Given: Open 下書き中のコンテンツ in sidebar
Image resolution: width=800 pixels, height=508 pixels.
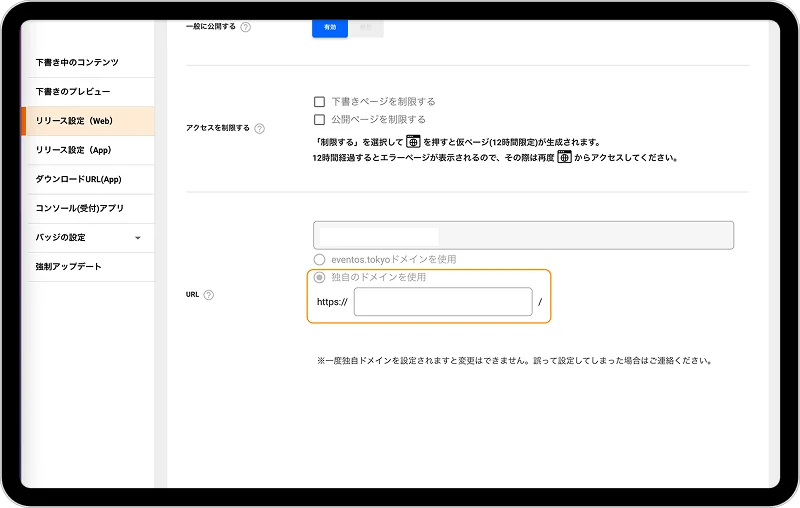Looking at the screenshot, I should point(77,62).
